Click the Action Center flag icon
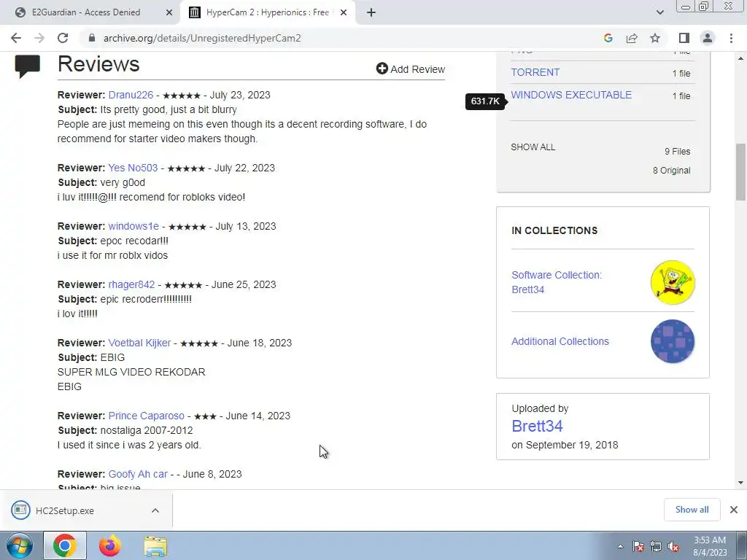The width and height of the screenshot is (747, 560). coord(638,547)
